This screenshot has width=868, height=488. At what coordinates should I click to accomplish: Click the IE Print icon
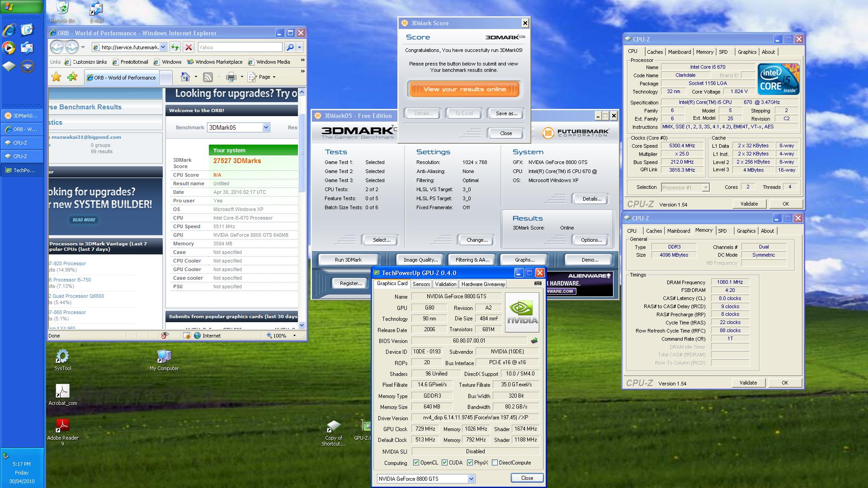[231, 77]
